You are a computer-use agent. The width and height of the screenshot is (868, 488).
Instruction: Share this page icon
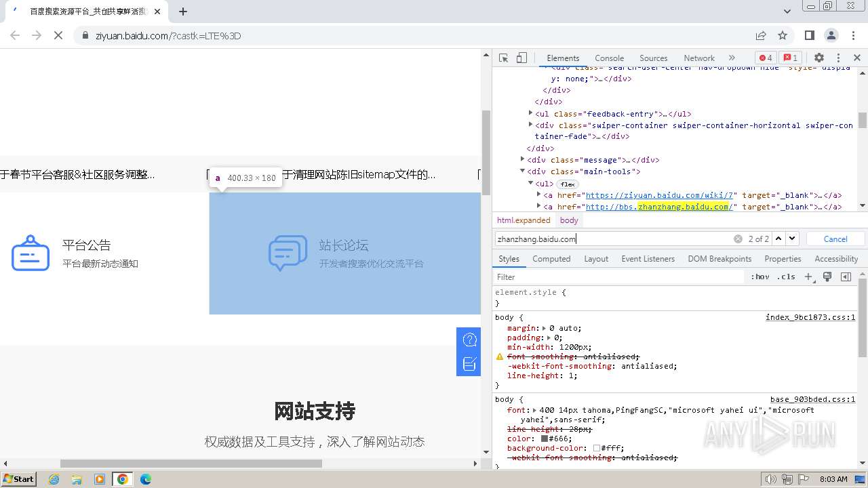[761, 35]
